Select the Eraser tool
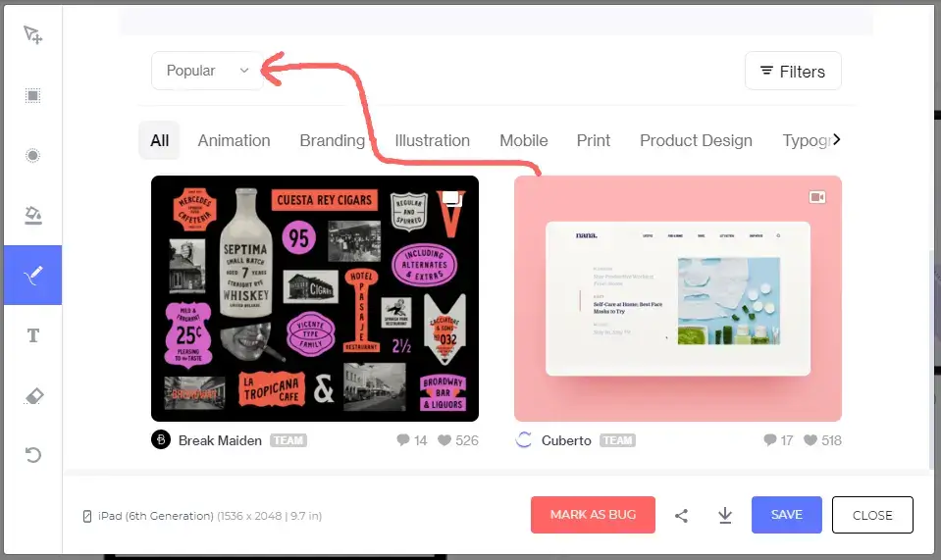 [x=32, y=395]
